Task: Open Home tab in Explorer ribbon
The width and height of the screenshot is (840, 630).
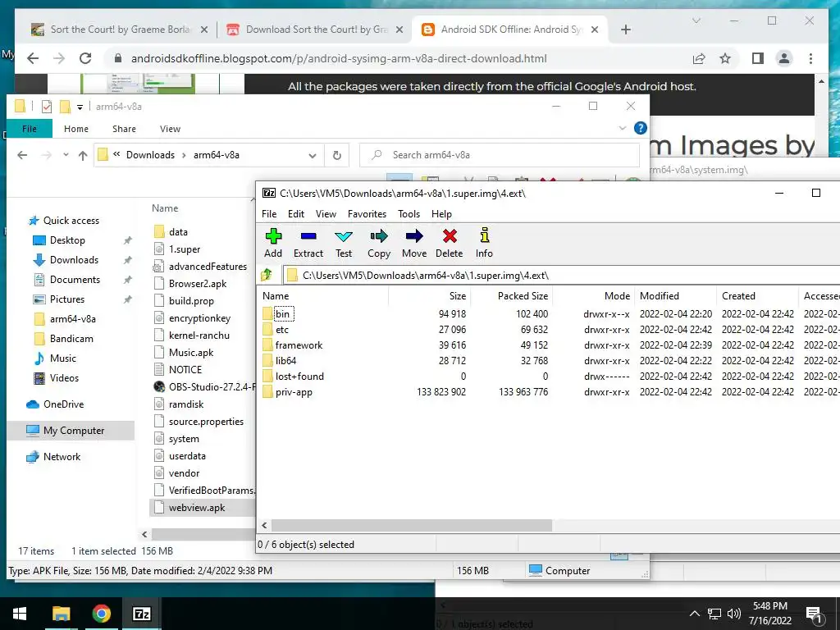Action: tap(76, 129)
